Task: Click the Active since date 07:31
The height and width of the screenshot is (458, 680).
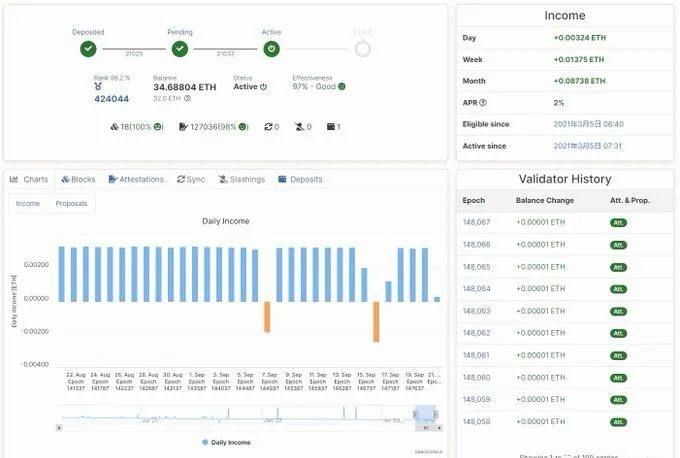Action: pyautogui.click(x=588, y=146)
